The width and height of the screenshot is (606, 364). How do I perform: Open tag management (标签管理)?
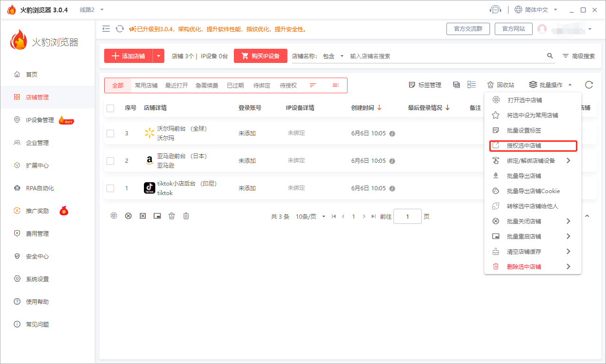click(x=425, y=85)
